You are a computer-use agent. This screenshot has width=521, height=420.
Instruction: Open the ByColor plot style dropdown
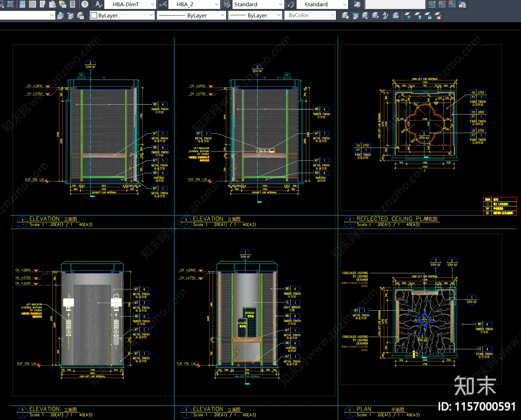click(333, 15)
